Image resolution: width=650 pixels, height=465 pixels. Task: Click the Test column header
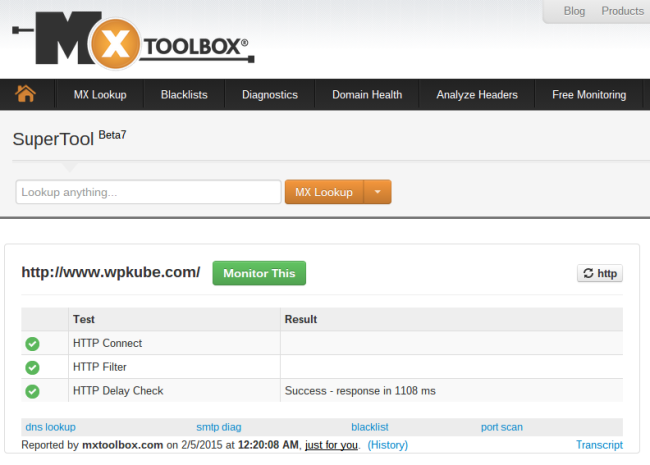[x=84, y=319]
